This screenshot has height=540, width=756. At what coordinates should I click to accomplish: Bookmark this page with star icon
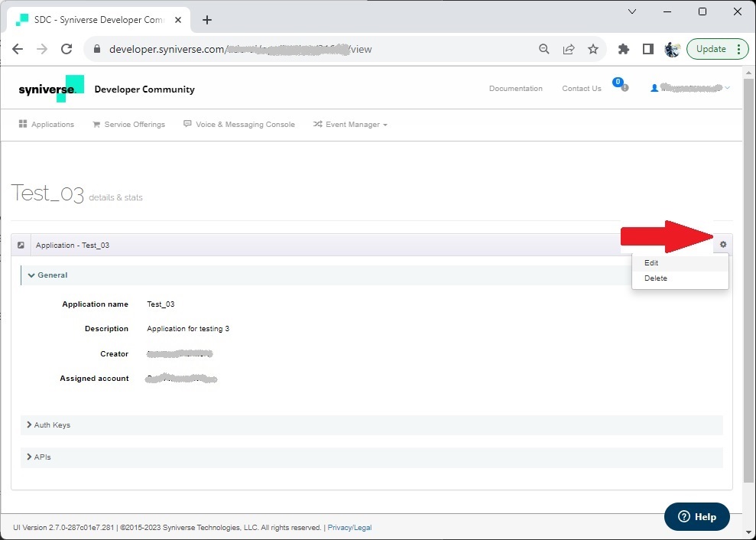[593, 49]
